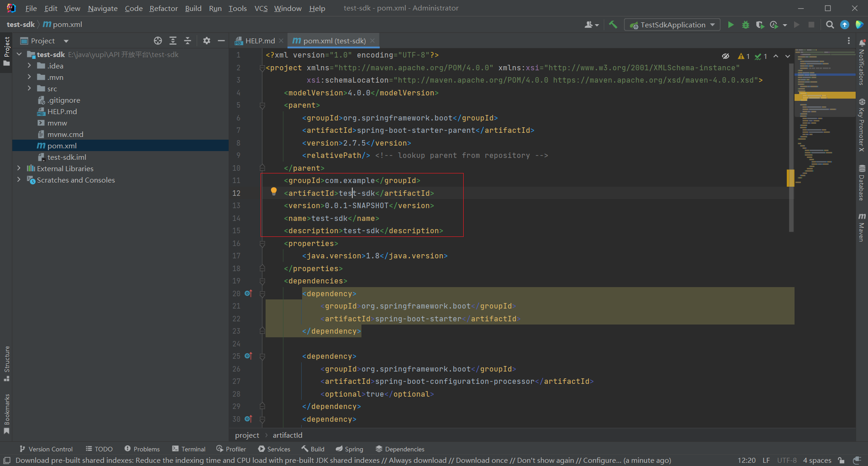Click the green Run button
868x466 pixels.
pos(731,25)
